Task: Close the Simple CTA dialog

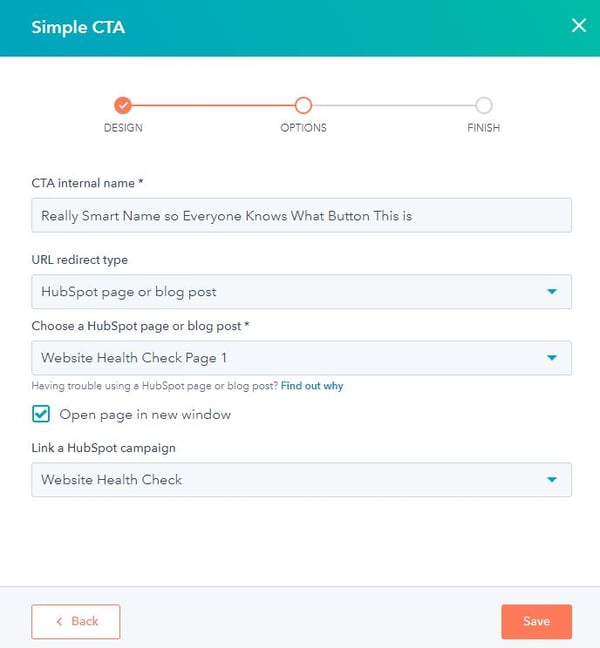Action: click(x=578, y=26)
